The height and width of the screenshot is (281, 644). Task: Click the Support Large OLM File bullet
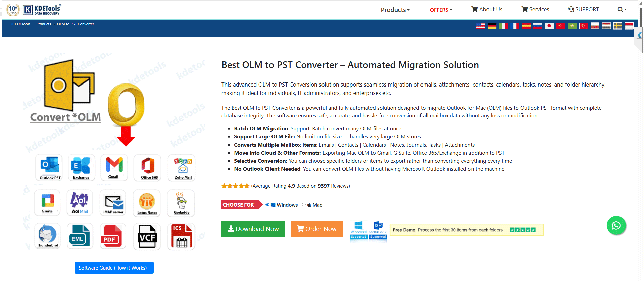(328, 137)
